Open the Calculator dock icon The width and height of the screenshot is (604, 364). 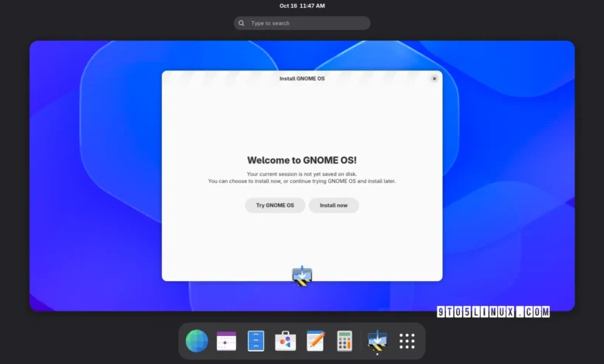(x=345, y=341)
